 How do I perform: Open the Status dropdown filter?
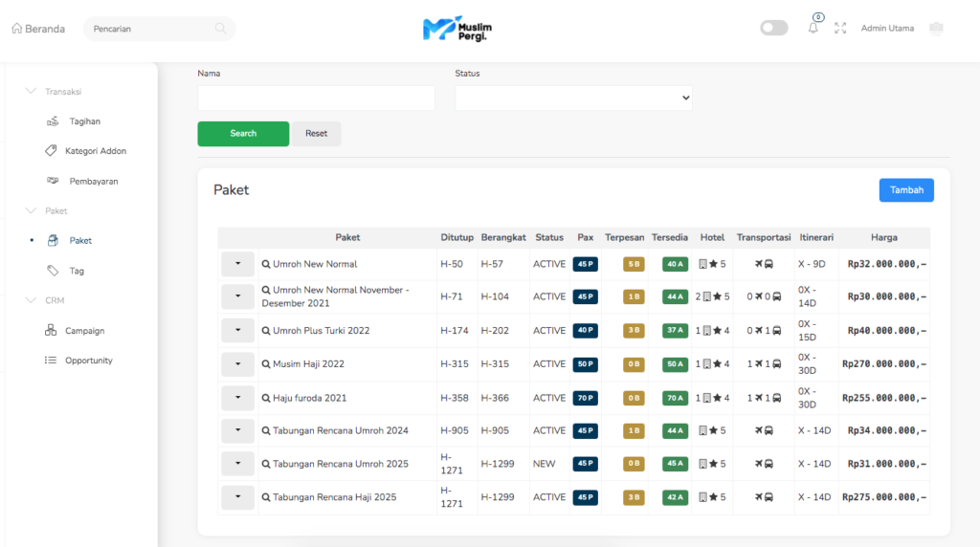tap(573, 98)
